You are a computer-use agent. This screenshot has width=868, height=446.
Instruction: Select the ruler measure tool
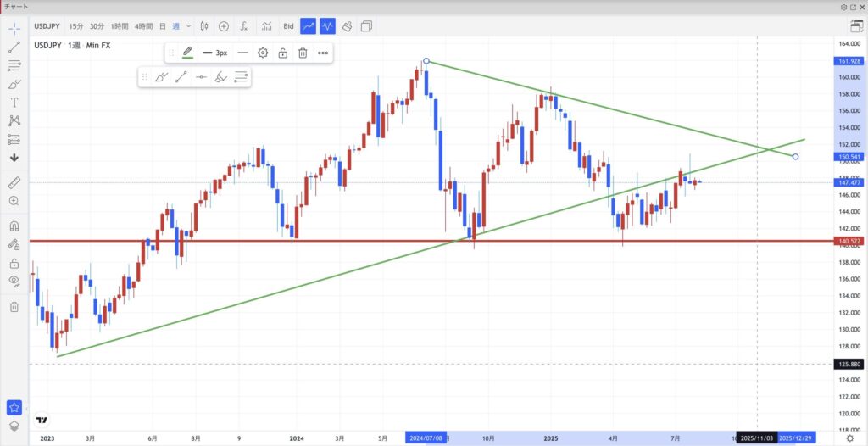[x=14, y=183]
